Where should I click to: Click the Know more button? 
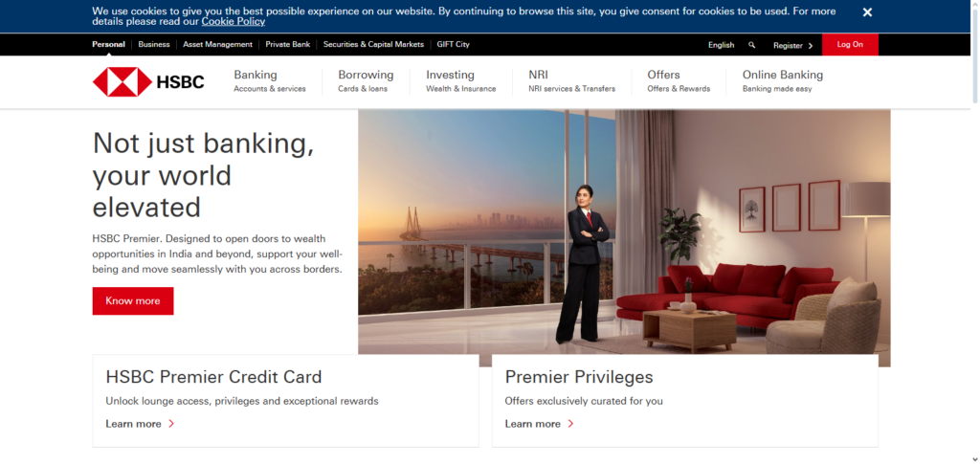click(x=133, y=301)
